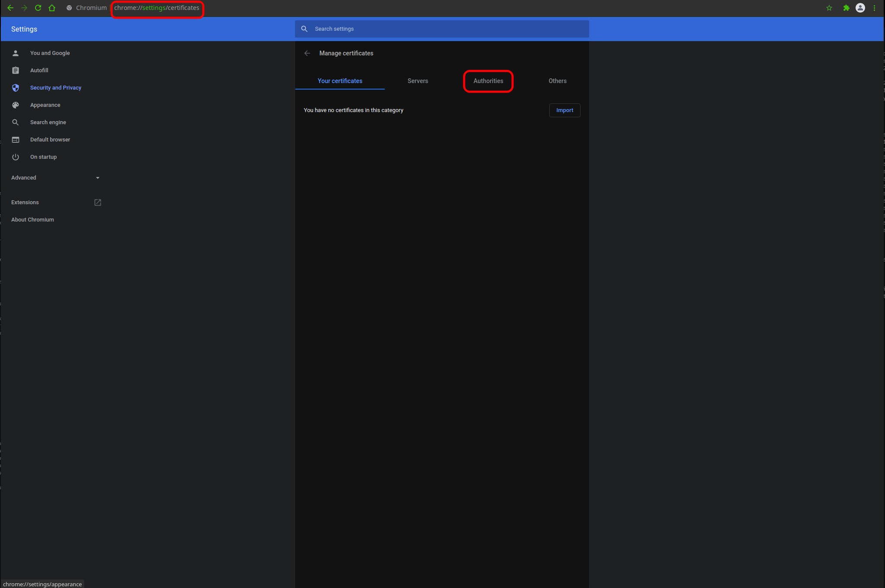Click the browser back arrow

pos(10,8)
